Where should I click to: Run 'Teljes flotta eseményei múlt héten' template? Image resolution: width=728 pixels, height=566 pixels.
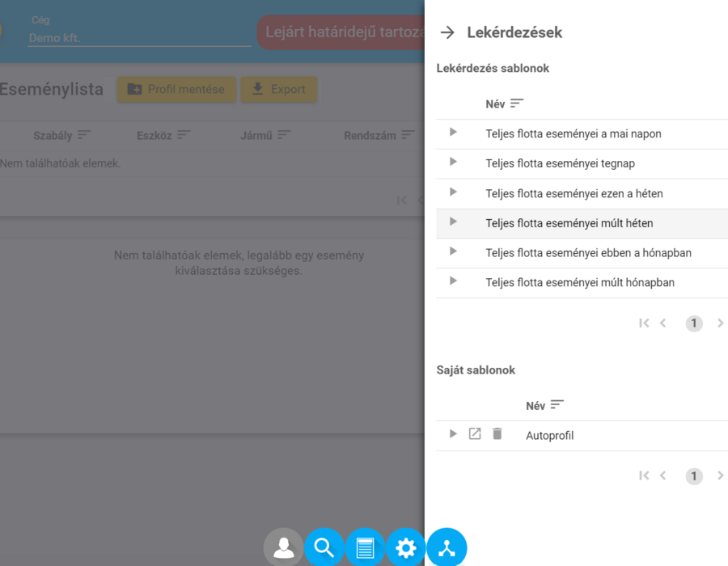453,222
